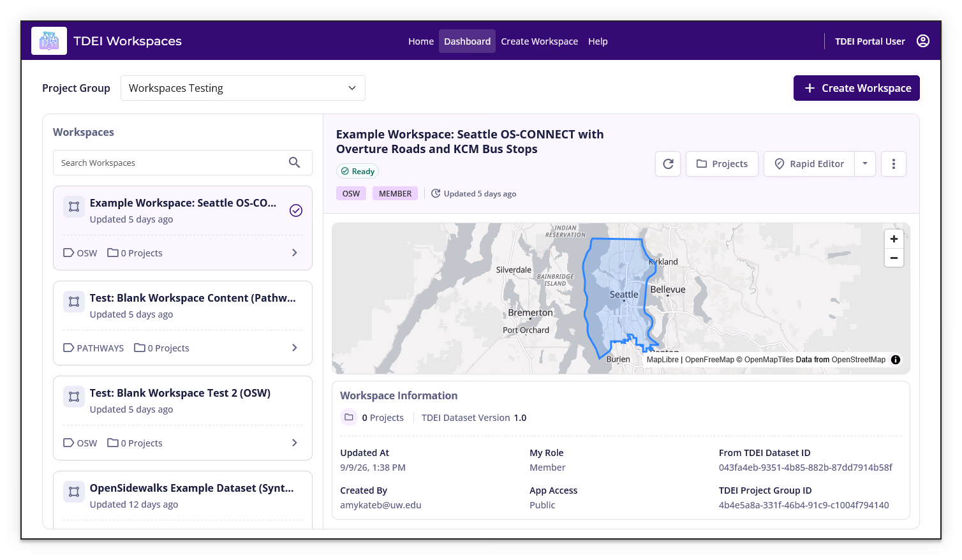This screenshot has height=560, width=962.
Task: Open Create Workspace in the top navigation
Action: pos(539,41)
